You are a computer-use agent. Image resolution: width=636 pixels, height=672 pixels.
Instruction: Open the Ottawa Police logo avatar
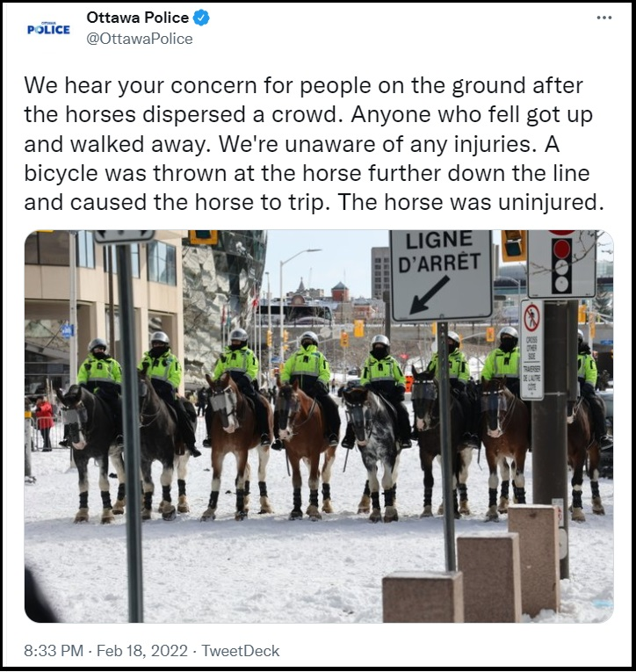pyautogui.click(x=48, y=29)
